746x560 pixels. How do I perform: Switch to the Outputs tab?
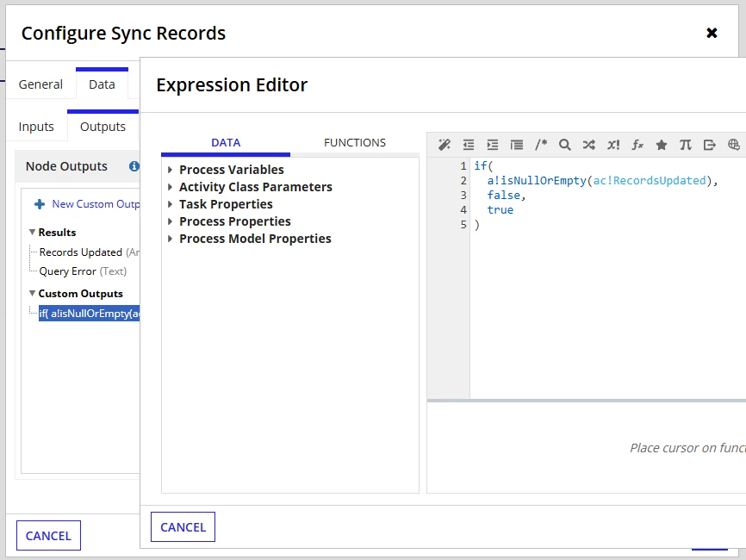coord(103,127)
